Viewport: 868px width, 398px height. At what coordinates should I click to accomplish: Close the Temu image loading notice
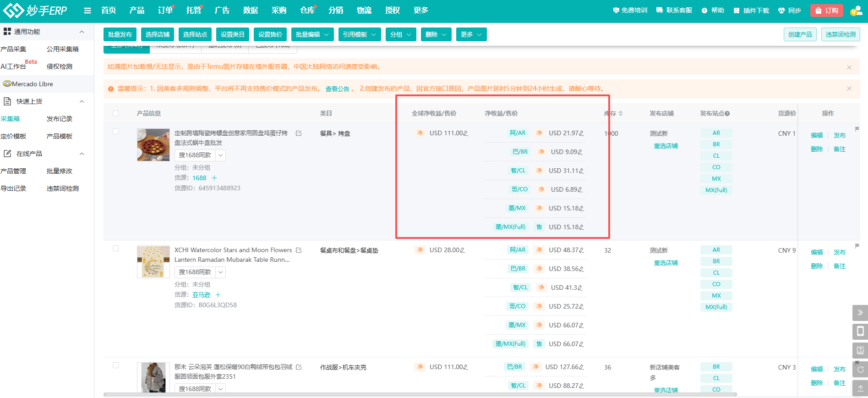tap(849, 67)
